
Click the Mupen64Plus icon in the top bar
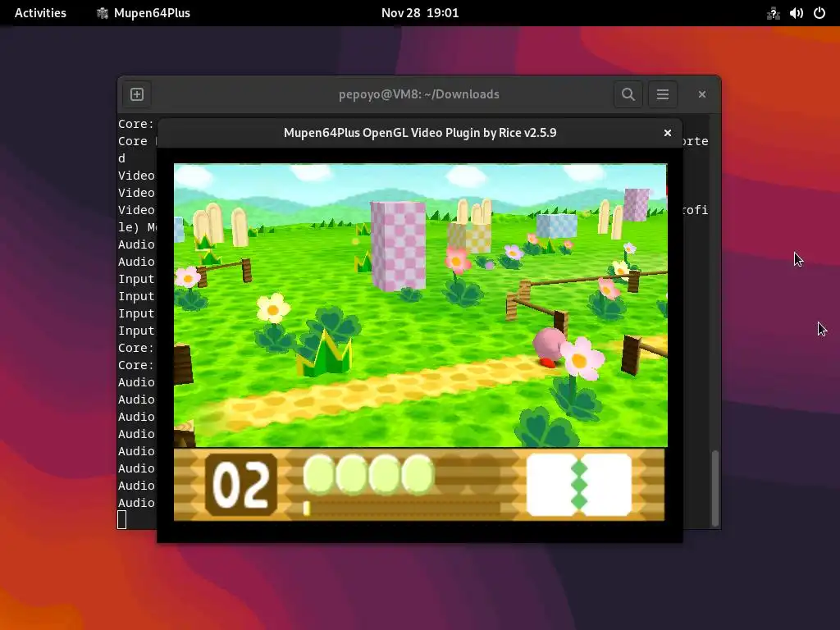click(x=103, y=13)
